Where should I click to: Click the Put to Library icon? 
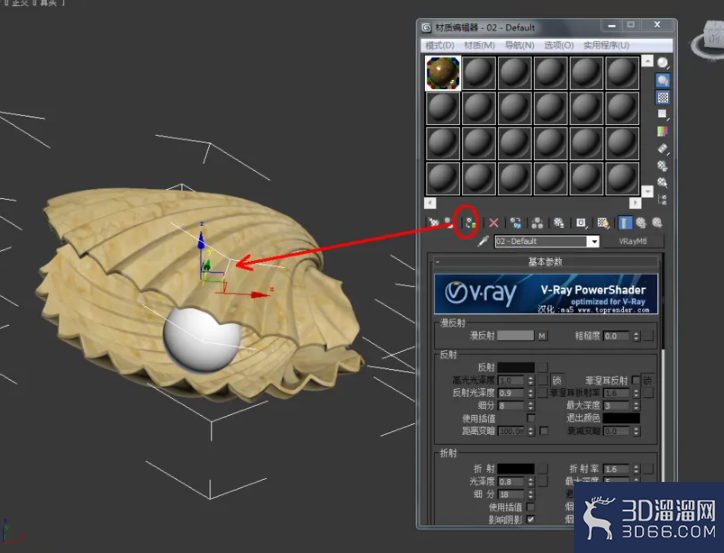click(x=559, y=223)
